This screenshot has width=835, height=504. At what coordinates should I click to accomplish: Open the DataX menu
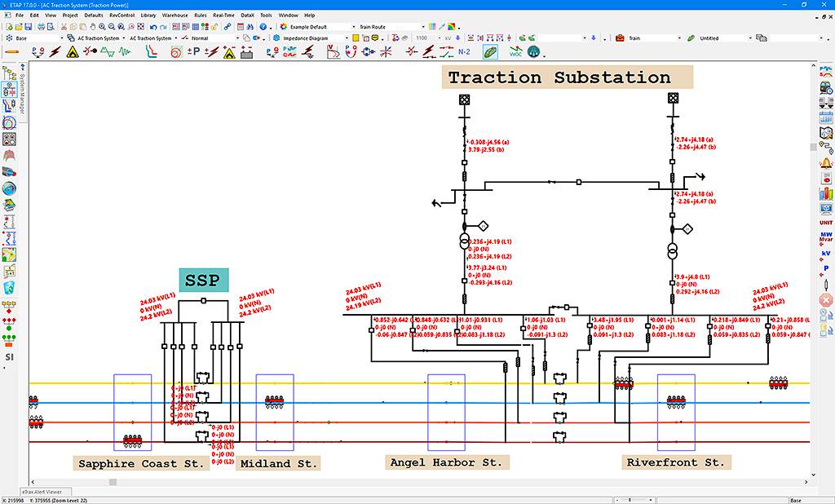(x=247, y=15)
